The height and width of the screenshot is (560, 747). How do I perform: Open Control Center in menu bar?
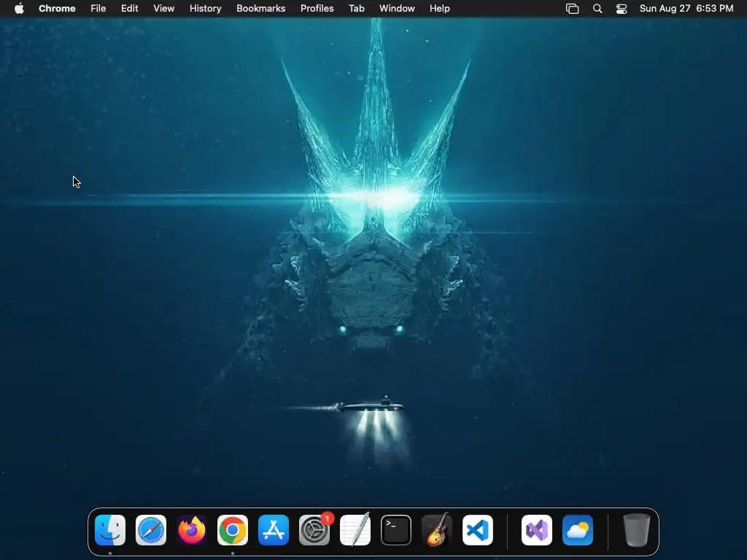coord(622,9)
